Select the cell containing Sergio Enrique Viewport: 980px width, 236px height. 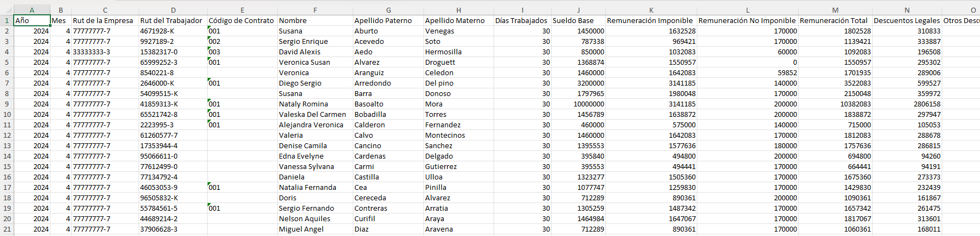315,41
